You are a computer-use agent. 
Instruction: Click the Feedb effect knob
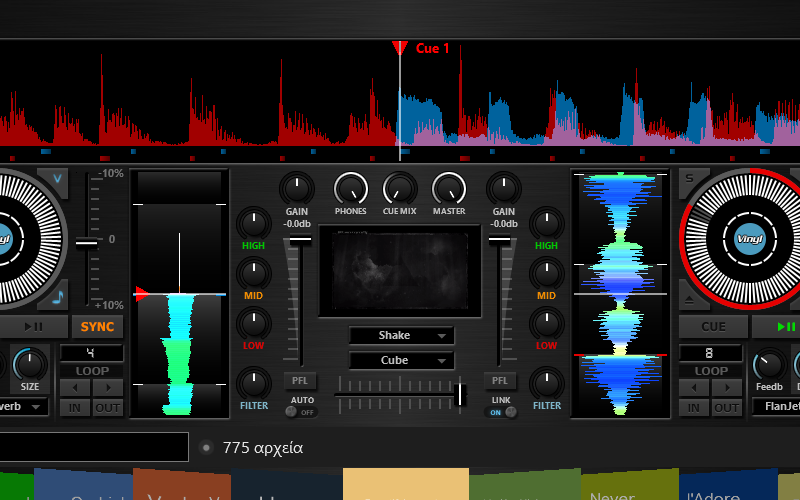click(769, 365)
